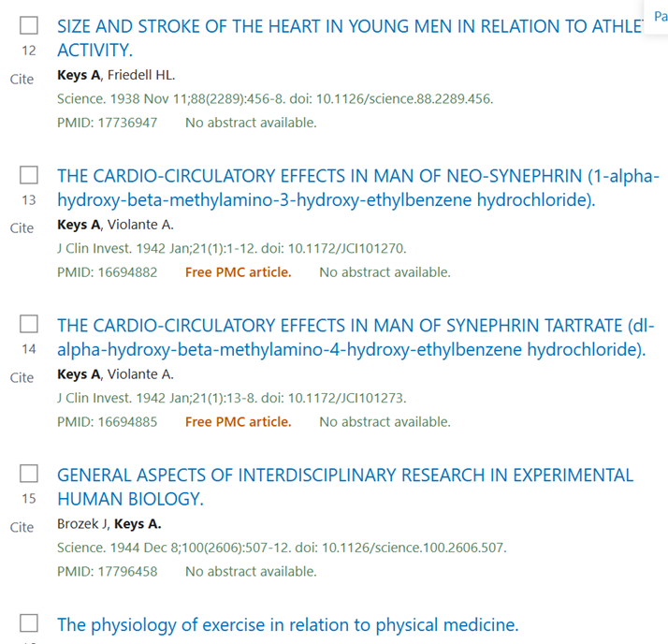Check the box for result 12

coord(29,25)
